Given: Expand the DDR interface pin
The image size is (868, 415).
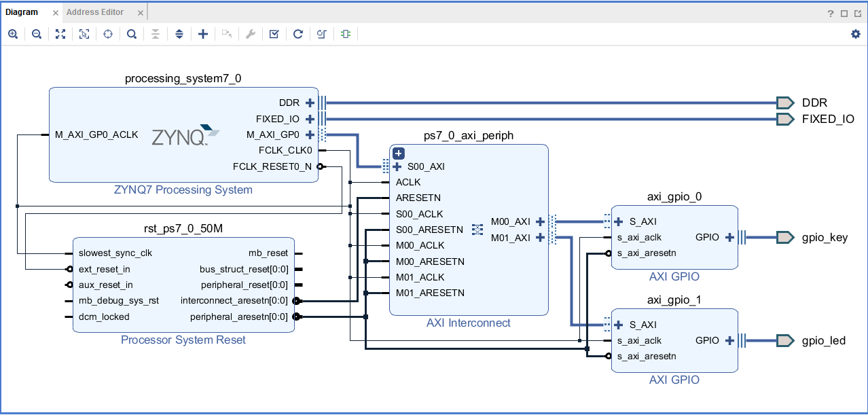Looking at the screenshot, I should (x=310, y=103).
